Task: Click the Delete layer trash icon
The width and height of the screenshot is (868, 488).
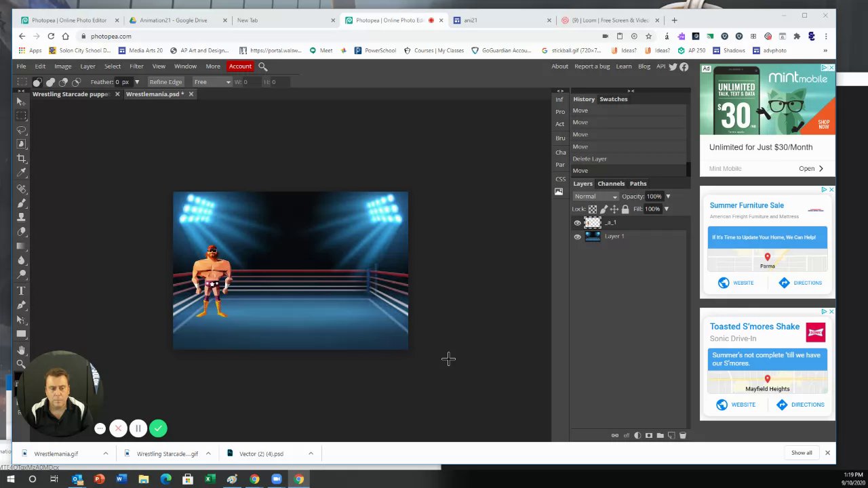Action: pos(683,435)
